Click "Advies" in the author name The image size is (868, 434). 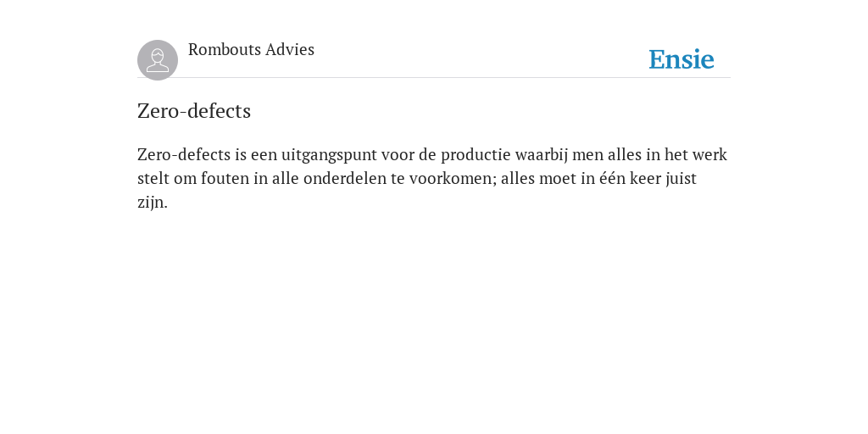290,50
